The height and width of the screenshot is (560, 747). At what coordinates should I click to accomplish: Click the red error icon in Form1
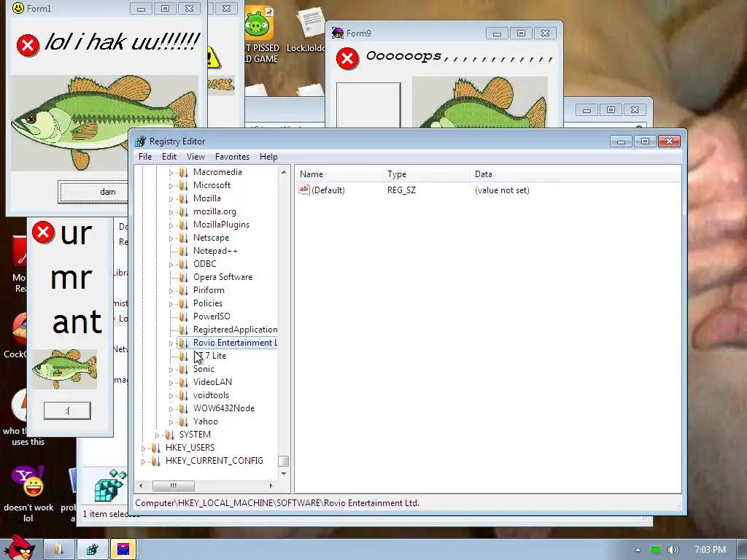pos(28,46)
